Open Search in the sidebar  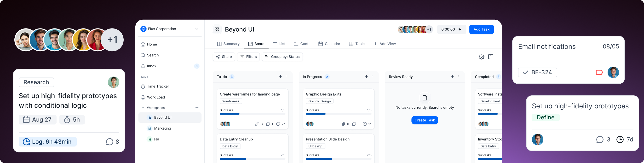tap(170, 55)
